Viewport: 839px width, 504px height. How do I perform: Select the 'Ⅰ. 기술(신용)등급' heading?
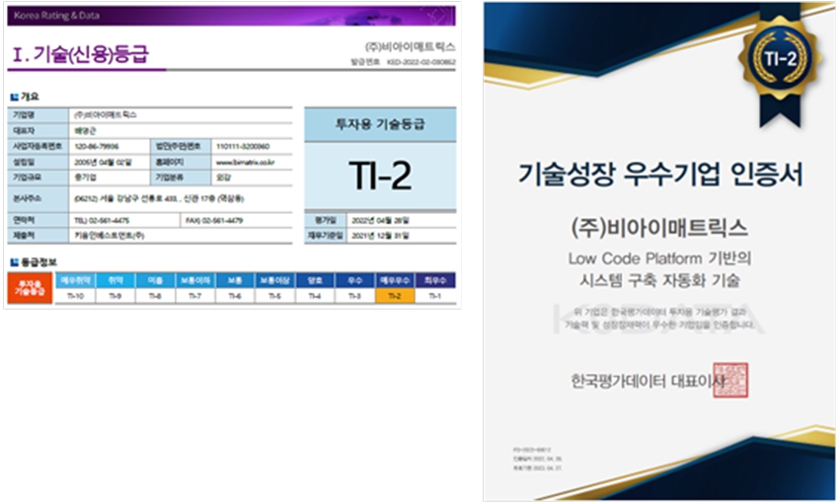[80, 54]
